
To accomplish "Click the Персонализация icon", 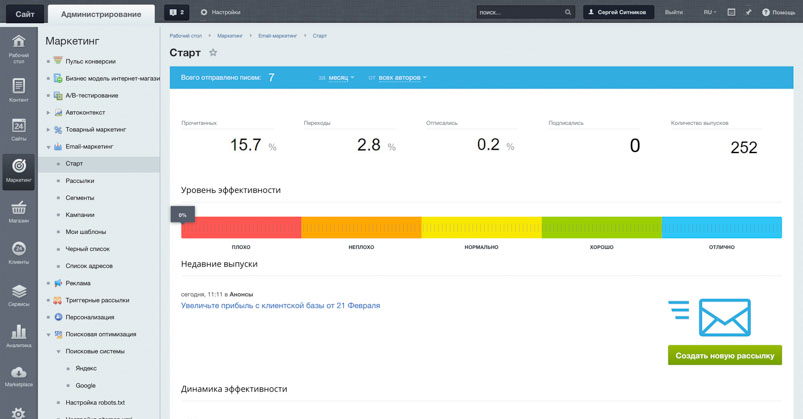I will point(58,317).
